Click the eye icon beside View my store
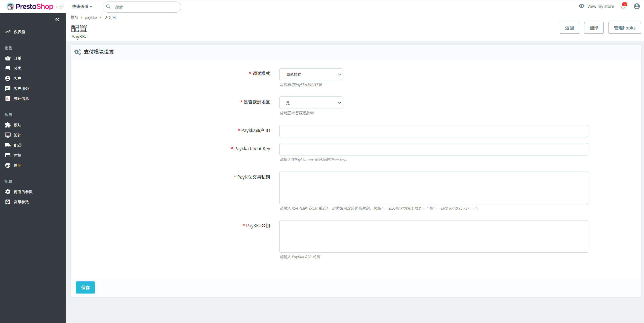 (582, 6)
